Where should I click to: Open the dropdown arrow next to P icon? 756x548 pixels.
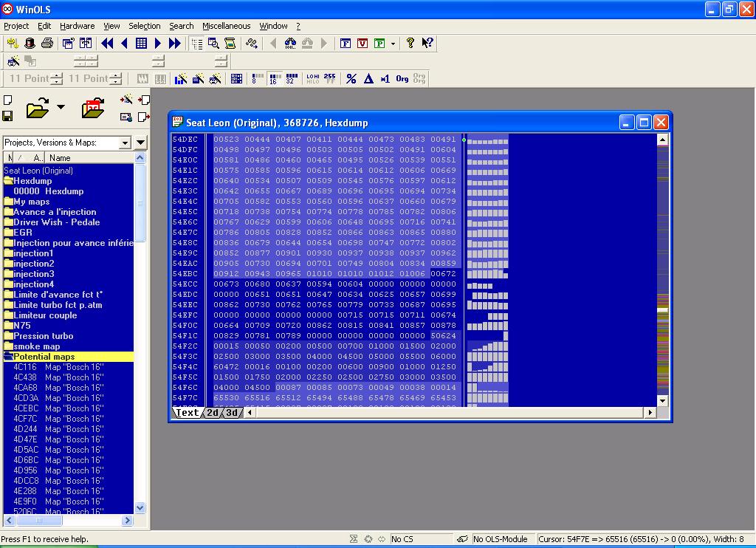(x=393, y=44)
